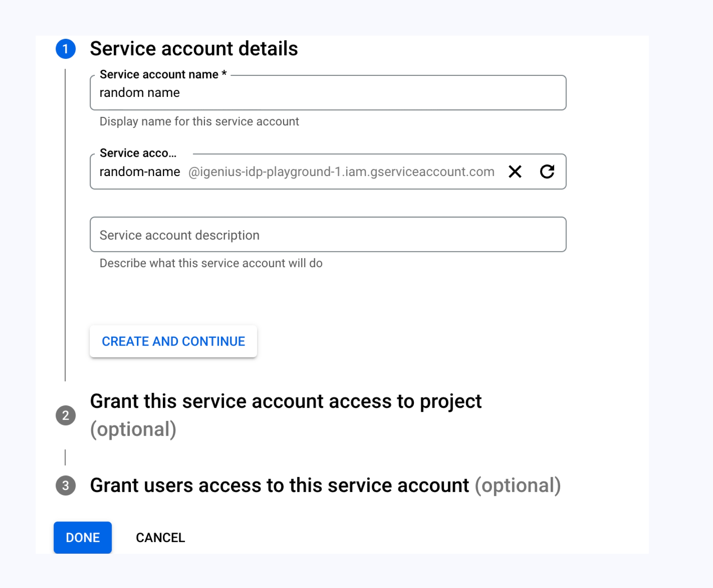Screen dimensions: 713x588
Task: Focus the Service account description field
Action: pos(328,235)
